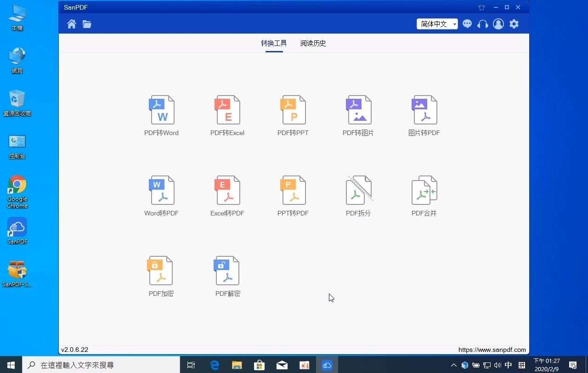Viewport: 588px width, 373px height.
Task: Open the Windows Start menu
Action: coord(11,365)
